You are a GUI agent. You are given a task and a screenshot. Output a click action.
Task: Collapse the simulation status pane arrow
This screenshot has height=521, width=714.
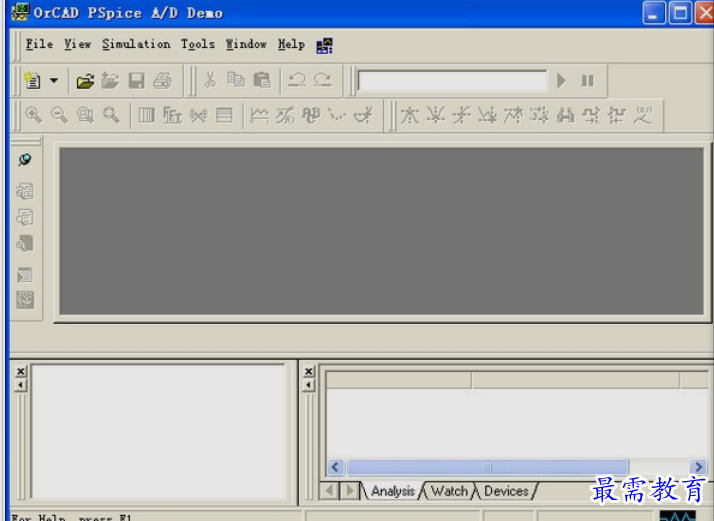click(309, 385)
